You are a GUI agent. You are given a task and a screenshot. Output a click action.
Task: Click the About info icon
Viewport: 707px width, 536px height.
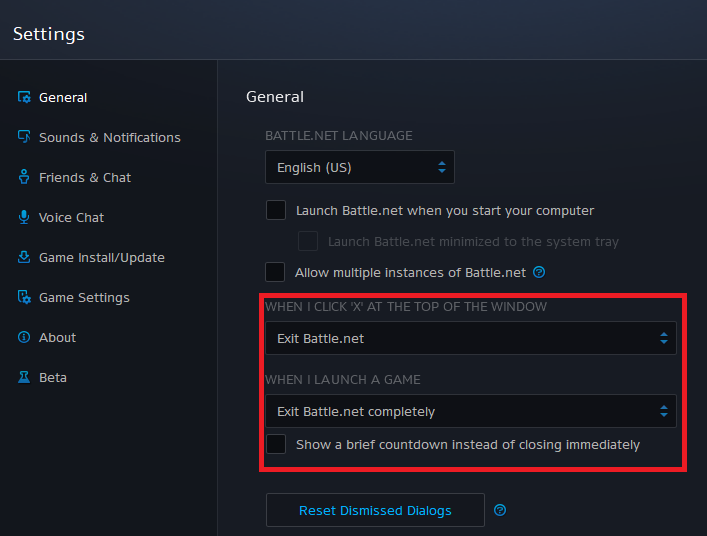pyautogui.click(x=24, y=337)
